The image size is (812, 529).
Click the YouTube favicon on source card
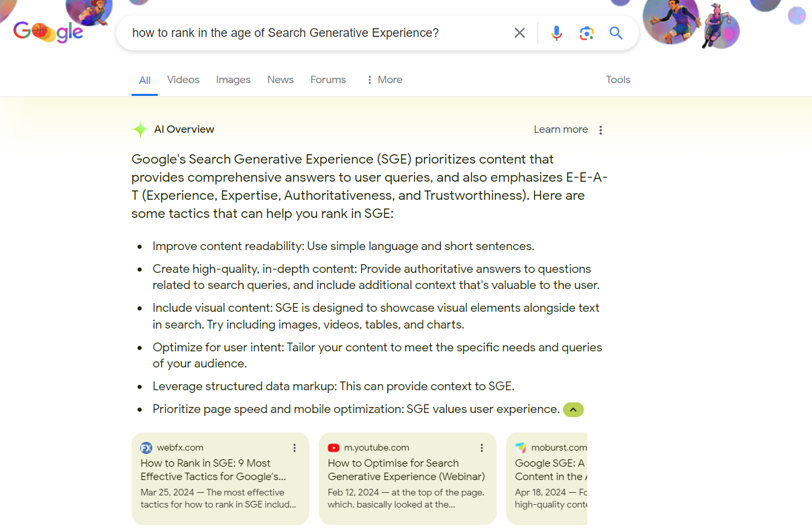click(334, 448)
